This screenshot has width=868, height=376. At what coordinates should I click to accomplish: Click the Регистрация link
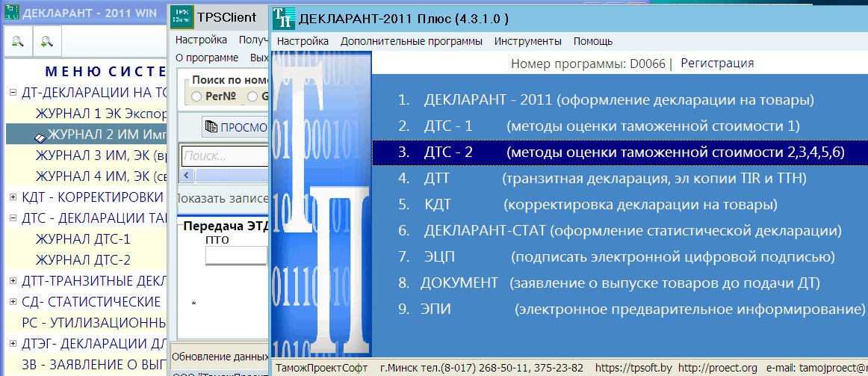pyautogui.click(x=717, y=64)
